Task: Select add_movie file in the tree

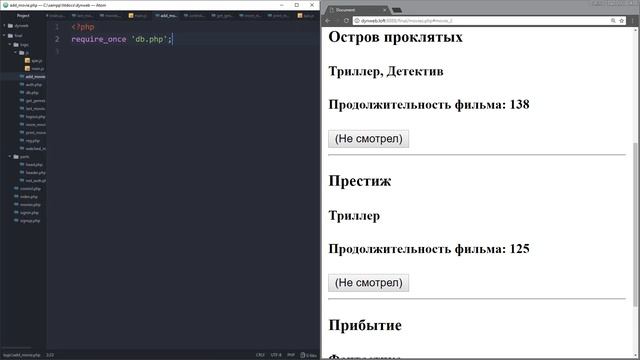Action: [x=33, y=77]
